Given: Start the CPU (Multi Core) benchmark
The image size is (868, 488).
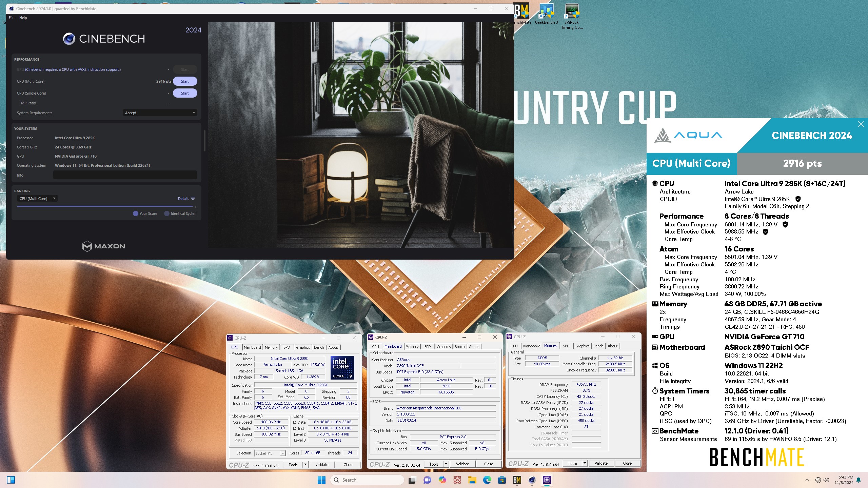Looking at the screenshot, I should click(x=185, y=81).
